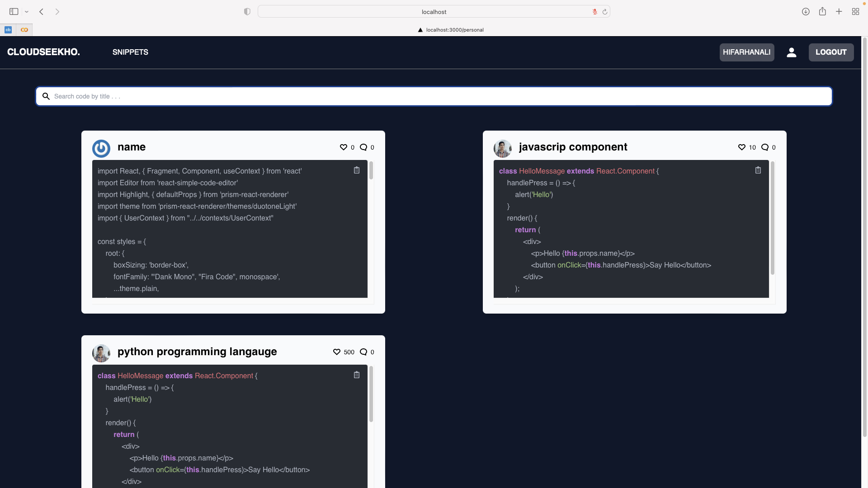868x488 pixels.
Task: Click the search magnifier icon
Action: point(46,96)
